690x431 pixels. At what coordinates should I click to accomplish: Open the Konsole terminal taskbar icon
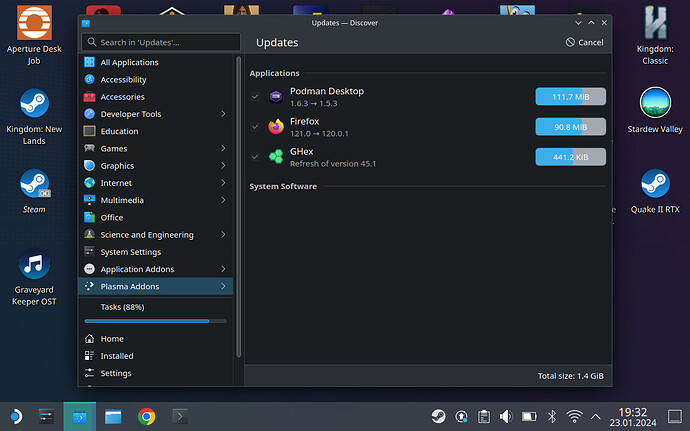tap(180, 416)
